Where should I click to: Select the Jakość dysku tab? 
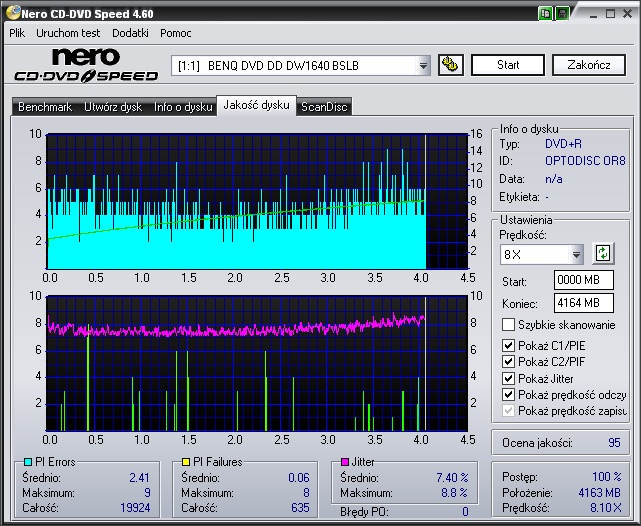pos(256,105)
